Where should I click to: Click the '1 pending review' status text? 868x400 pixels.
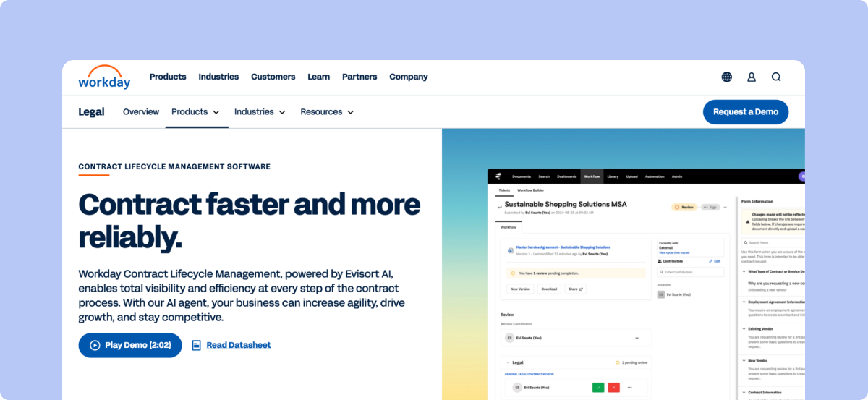[x=634, y=362]
